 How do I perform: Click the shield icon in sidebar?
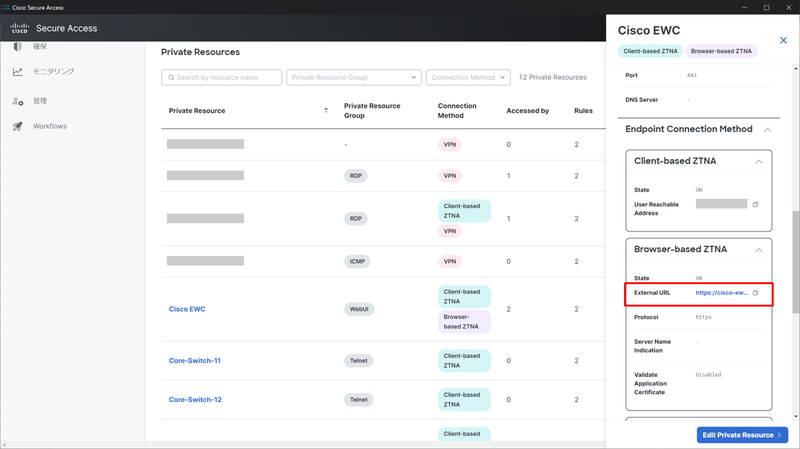coord(17,46)
